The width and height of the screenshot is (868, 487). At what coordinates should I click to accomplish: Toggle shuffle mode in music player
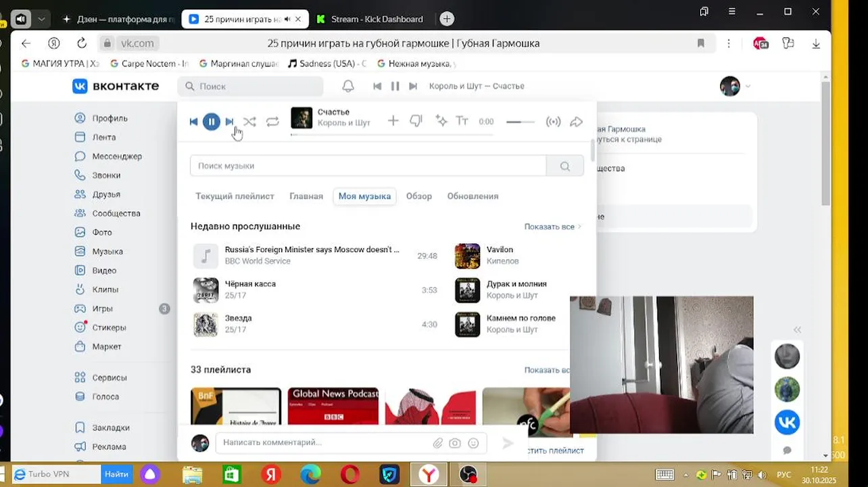pyautogui.click(x=249, y=122)
